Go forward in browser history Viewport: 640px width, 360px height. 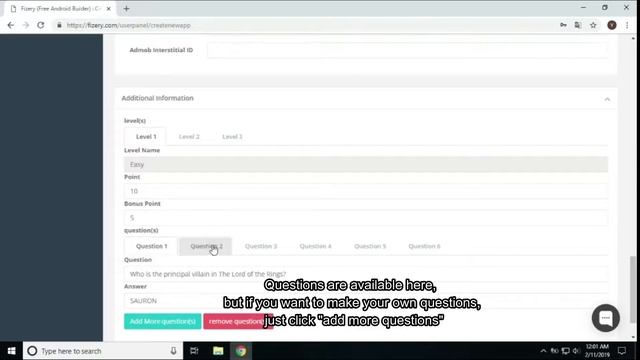pos(26,25)
